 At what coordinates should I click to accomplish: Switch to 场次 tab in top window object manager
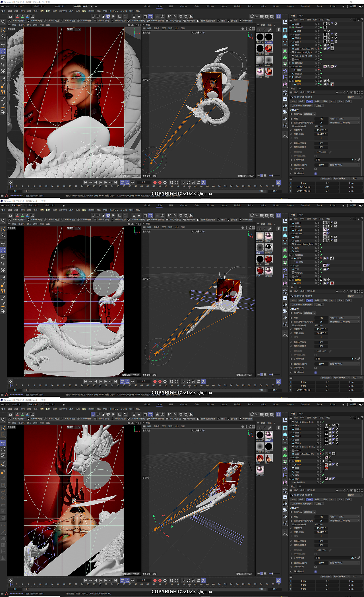coord(301,16)
